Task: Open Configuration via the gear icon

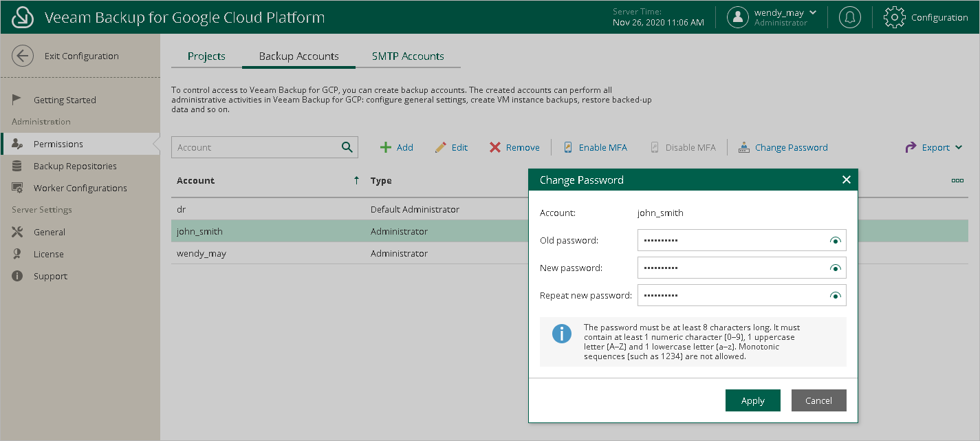Action: [x=894, y=17]
